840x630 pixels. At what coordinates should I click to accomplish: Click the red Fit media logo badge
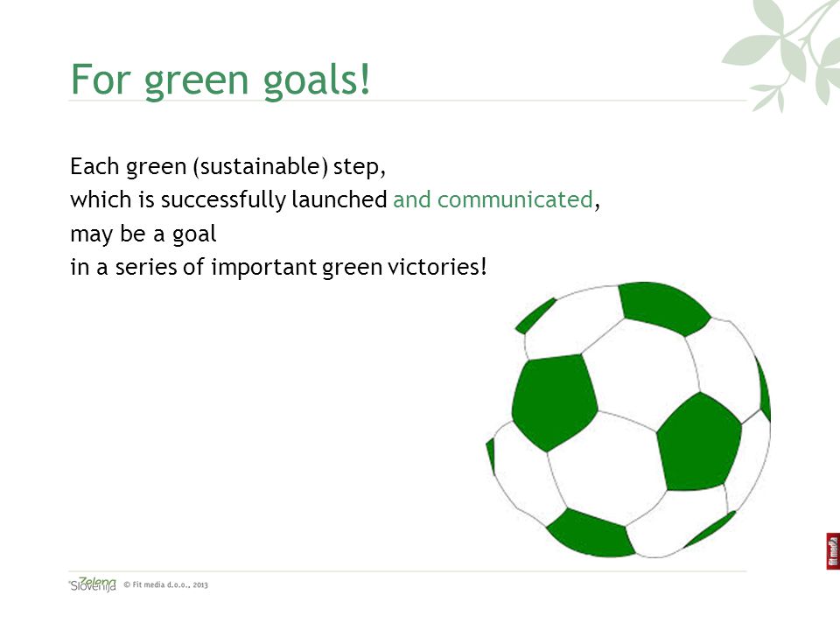click(x=832, y=551)
